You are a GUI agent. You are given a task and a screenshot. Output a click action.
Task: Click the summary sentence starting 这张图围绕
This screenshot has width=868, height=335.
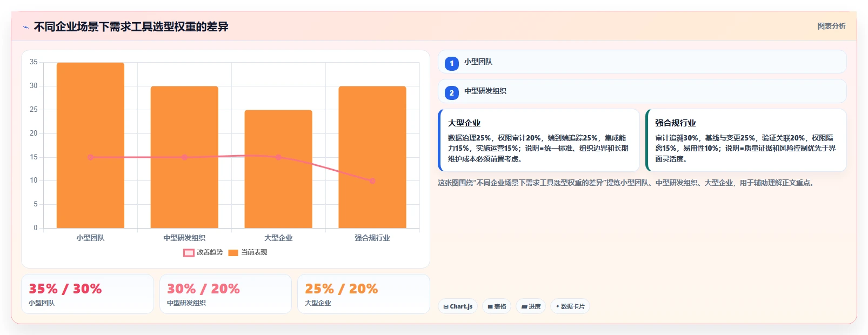627,183
